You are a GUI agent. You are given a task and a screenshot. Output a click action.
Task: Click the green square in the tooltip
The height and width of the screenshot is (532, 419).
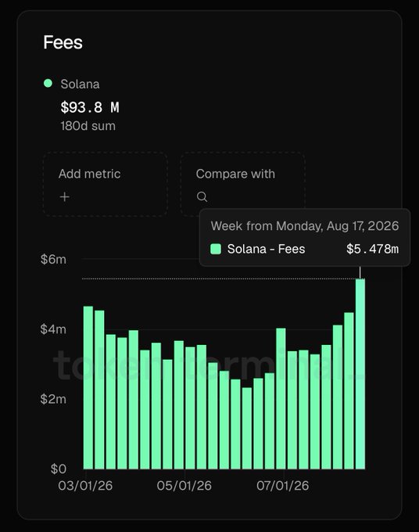(216, 249)
